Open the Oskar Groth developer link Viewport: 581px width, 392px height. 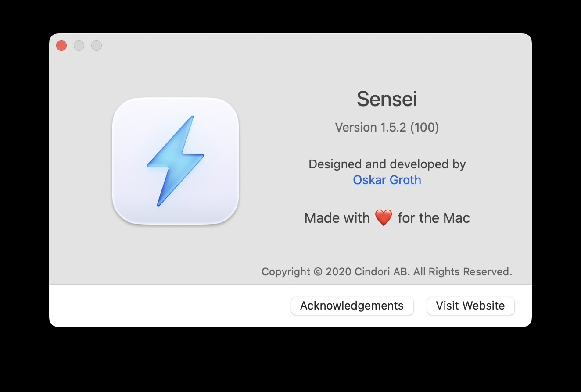click(x=387, y=180)
